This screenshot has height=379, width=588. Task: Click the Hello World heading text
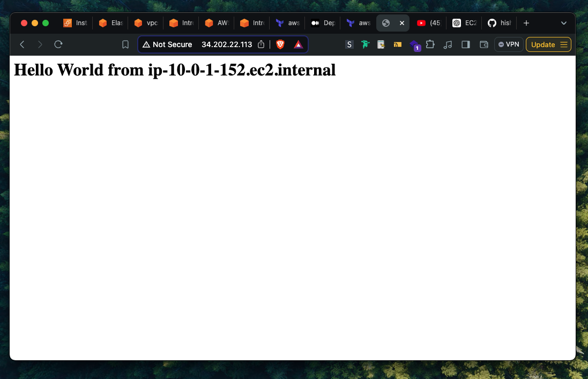tap(175, 70)
